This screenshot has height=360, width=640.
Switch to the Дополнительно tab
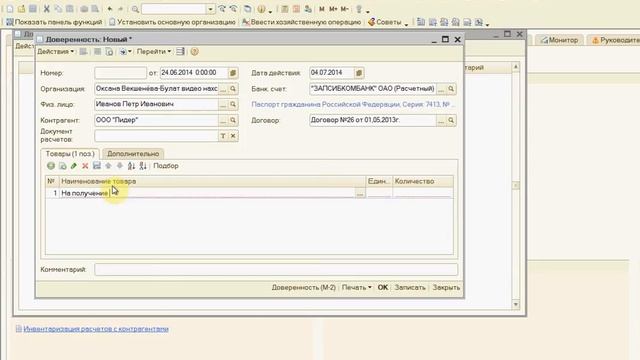[133, 154]
